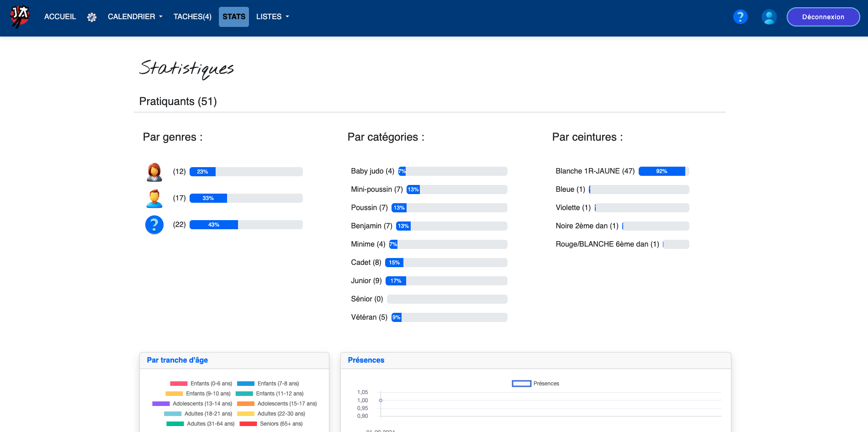Image resolution: width=868 pixels, height=432 pixels.
Task: Go to the ACCUEIL page
Action: click(60, 16)
